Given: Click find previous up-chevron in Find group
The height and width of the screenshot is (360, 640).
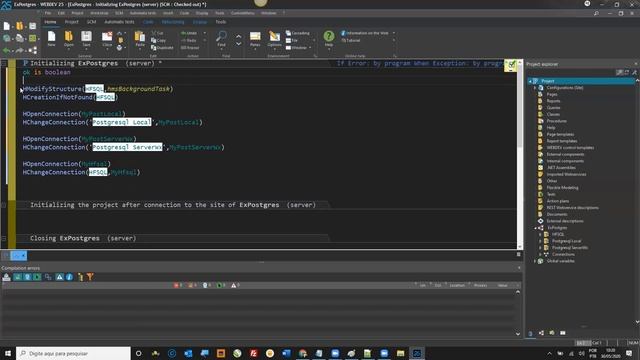Looking at the screenshot, I should pos(238,36).
